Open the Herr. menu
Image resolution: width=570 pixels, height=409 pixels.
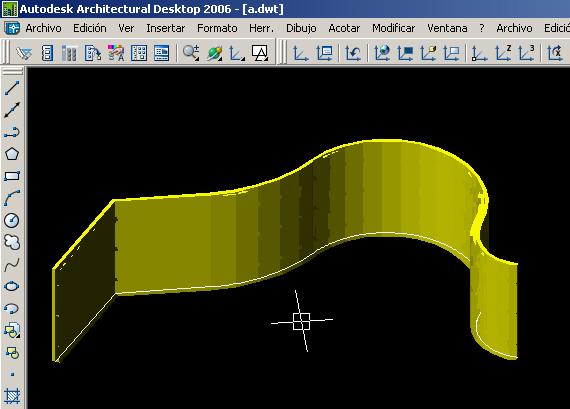(261, 28)
